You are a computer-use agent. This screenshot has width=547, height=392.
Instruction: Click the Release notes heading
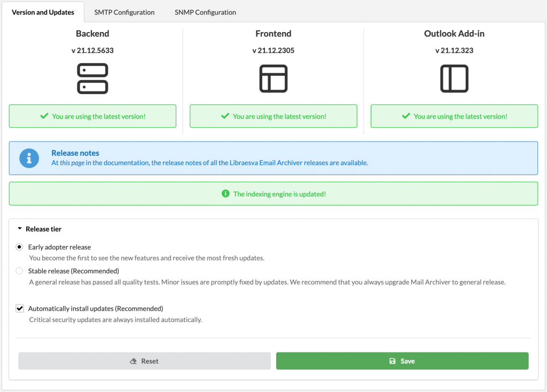(x=75, y=153)
